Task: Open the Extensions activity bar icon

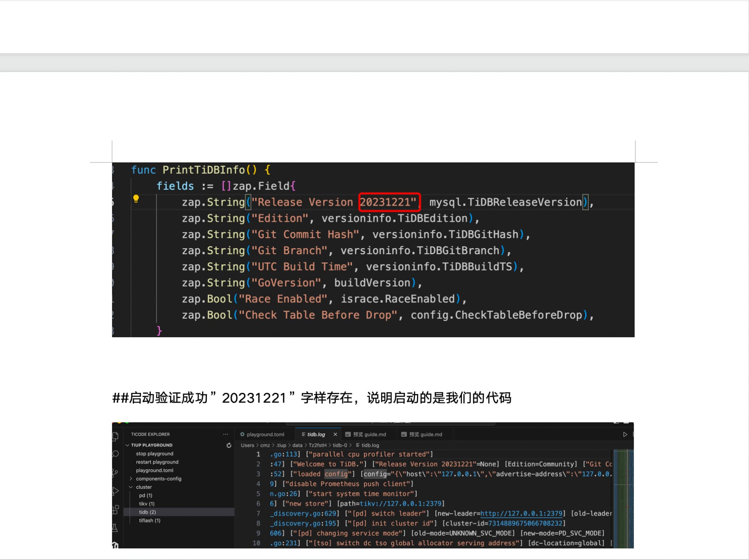Action: (x=115, y=509)
